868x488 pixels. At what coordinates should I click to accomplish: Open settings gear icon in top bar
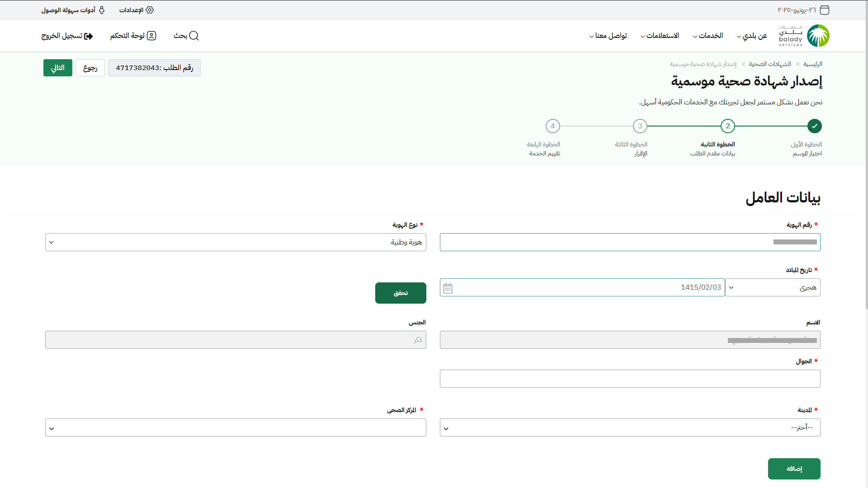pyautogui.click(x=150, y=10)
